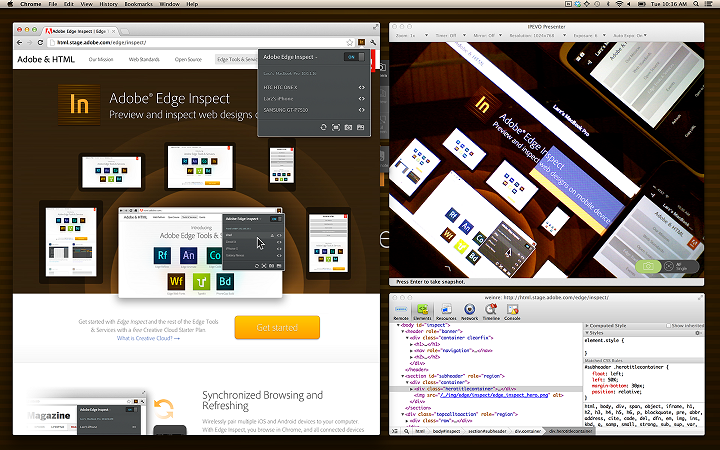720x450 pixels.
Task: Open the View menu
Action: [x=86, y=4]
